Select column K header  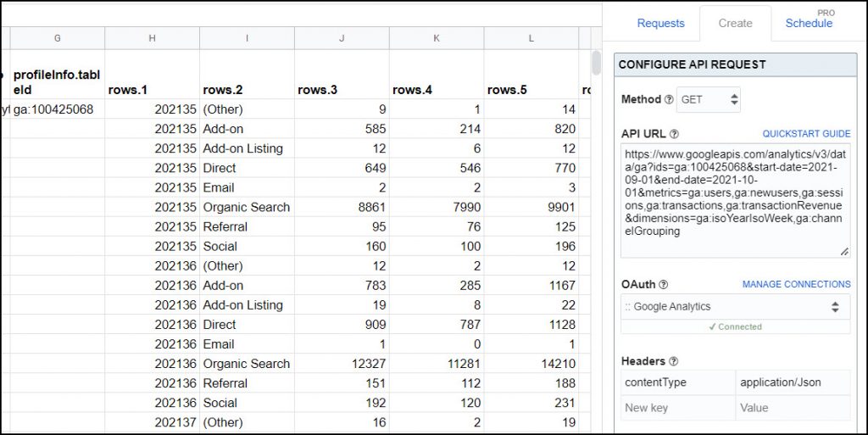[437, 38]
